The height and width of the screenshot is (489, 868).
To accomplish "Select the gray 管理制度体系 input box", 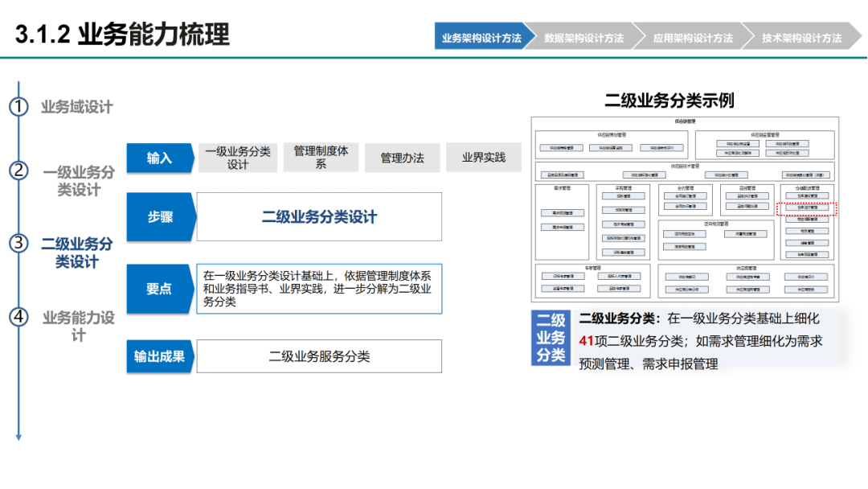I will click(321, 158).
